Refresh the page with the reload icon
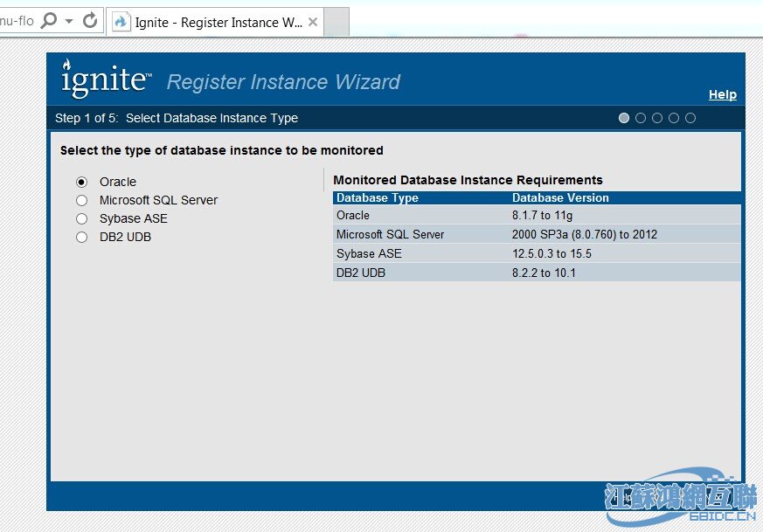This screenshot has height=532, width=763. coord(90,20)
